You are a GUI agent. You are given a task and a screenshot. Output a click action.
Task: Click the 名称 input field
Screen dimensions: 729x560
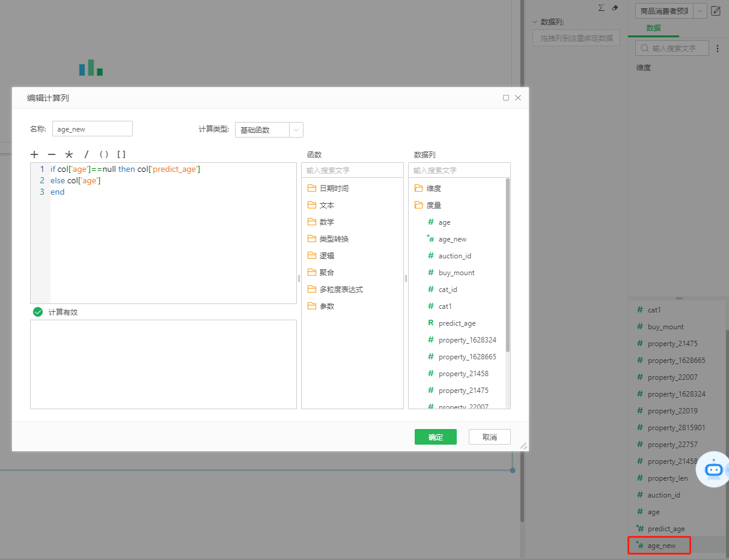pos(92,129)
